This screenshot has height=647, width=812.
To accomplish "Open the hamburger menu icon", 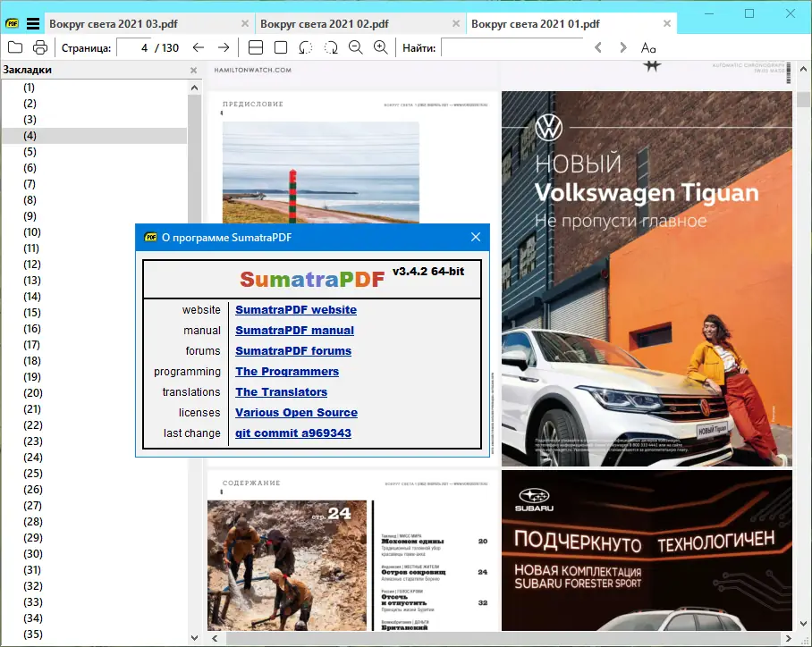I will coord(33,24).
